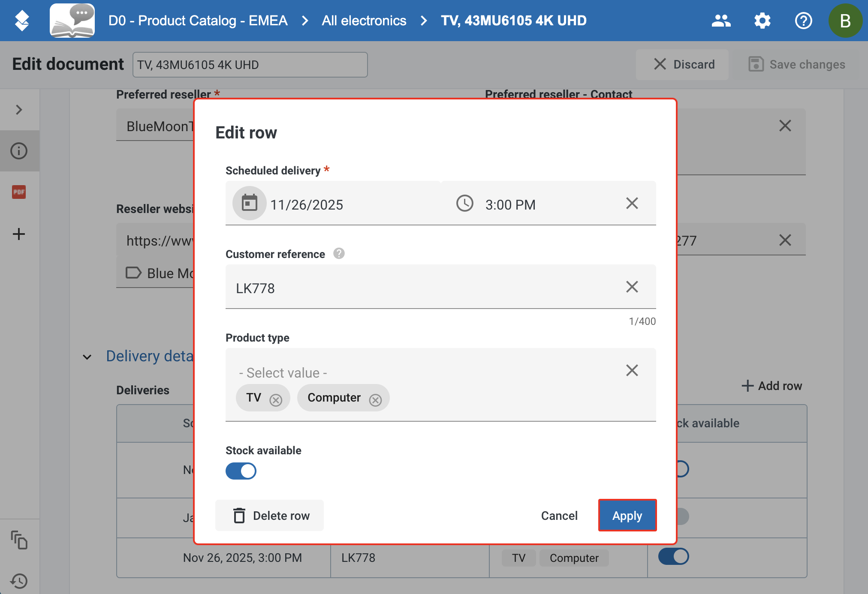
Task: Open the settings gear icon
Action: pos(762,21)
